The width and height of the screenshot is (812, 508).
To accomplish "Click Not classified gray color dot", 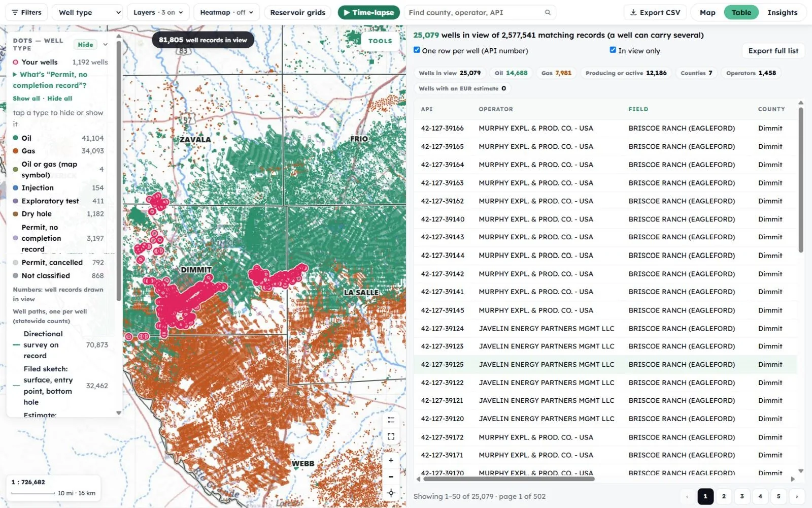I will [16, 276].
